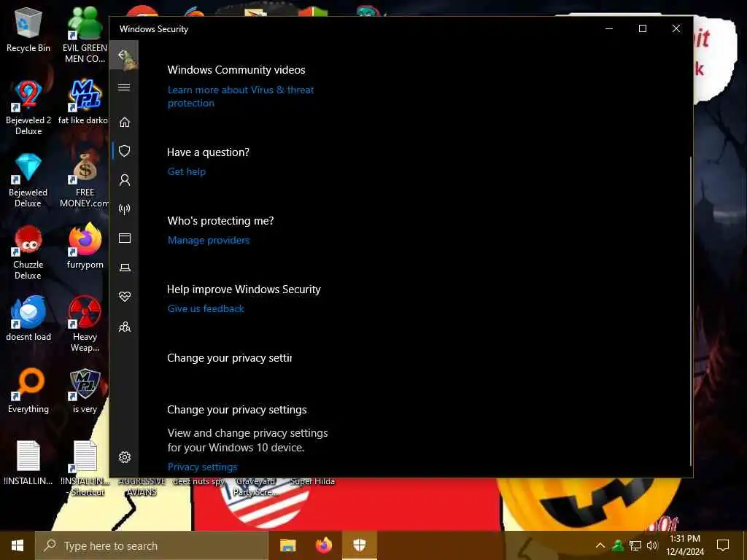Open the Action Center notifications icon
The image size is (747, 560).
click(723, 545)
